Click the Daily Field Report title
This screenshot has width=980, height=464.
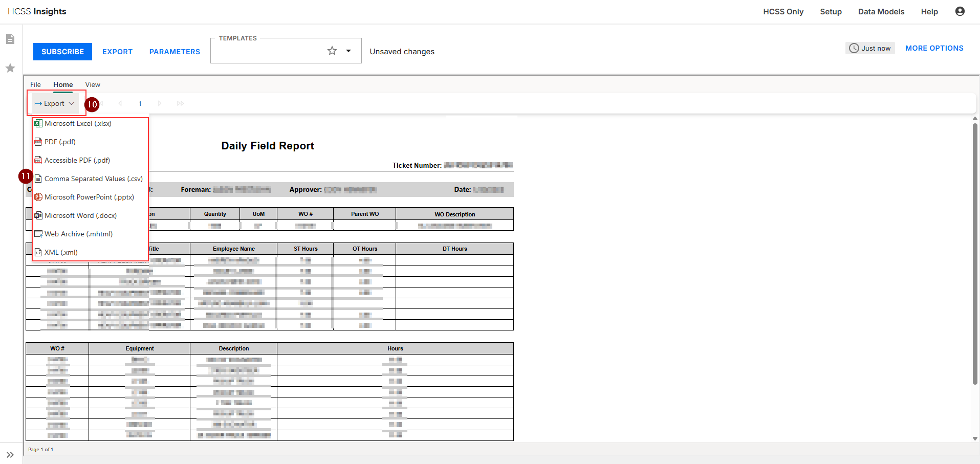pos(268,146)
